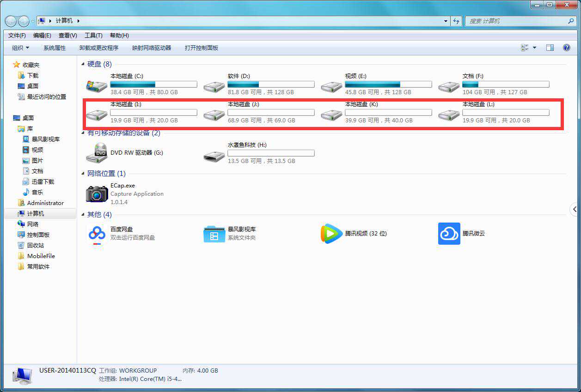Viewport: 581px width, 392px height.
Task: Click the local disk (C:) drive icon
Action: click(97, 85)
